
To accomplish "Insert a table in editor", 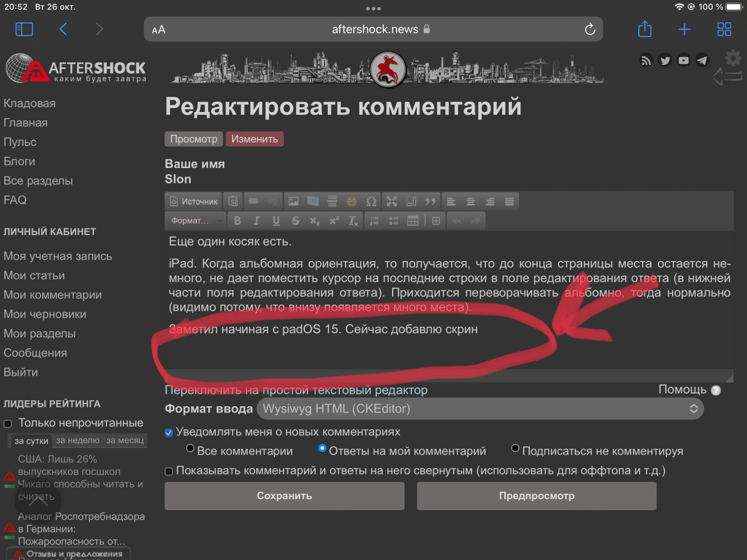I will click(413, 221).
